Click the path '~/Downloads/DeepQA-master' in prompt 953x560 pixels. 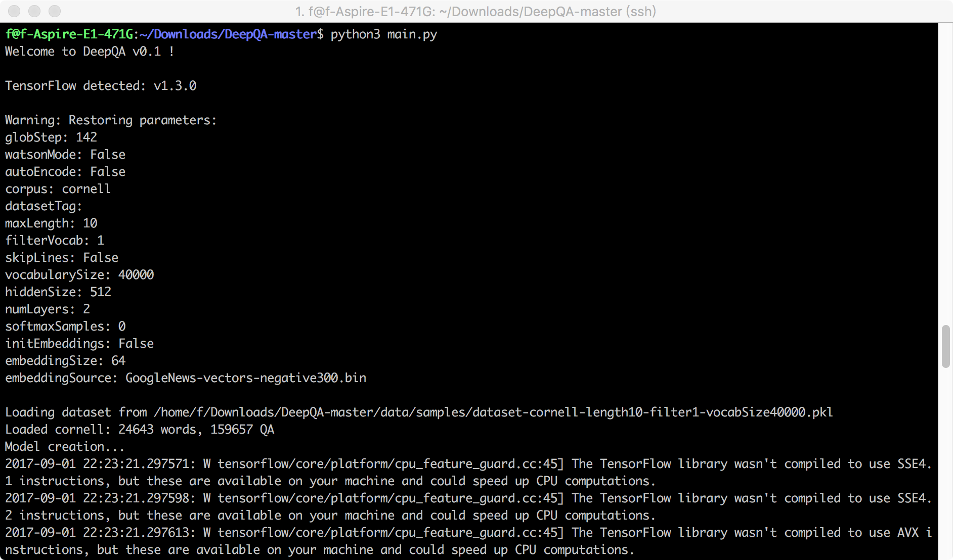(228, 34)
